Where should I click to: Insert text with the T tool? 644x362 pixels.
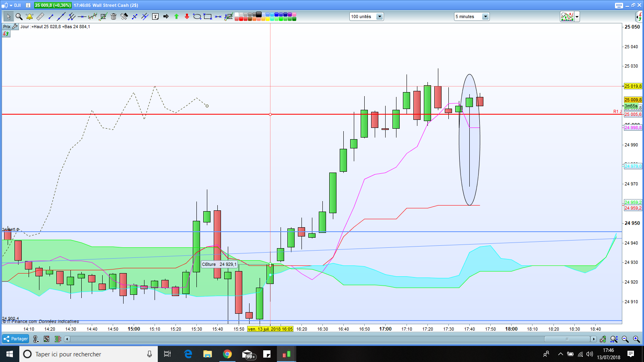point(155,16)
